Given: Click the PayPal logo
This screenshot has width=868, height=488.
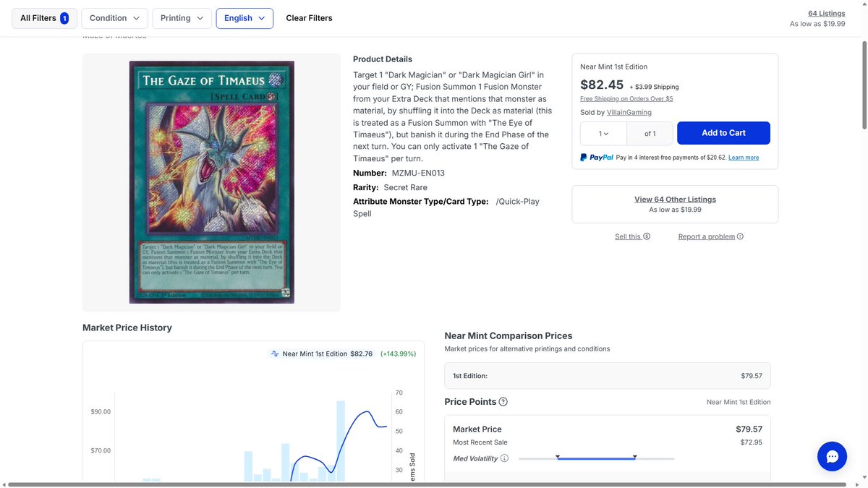Looking at the screenshot, I should pos(597,157).
